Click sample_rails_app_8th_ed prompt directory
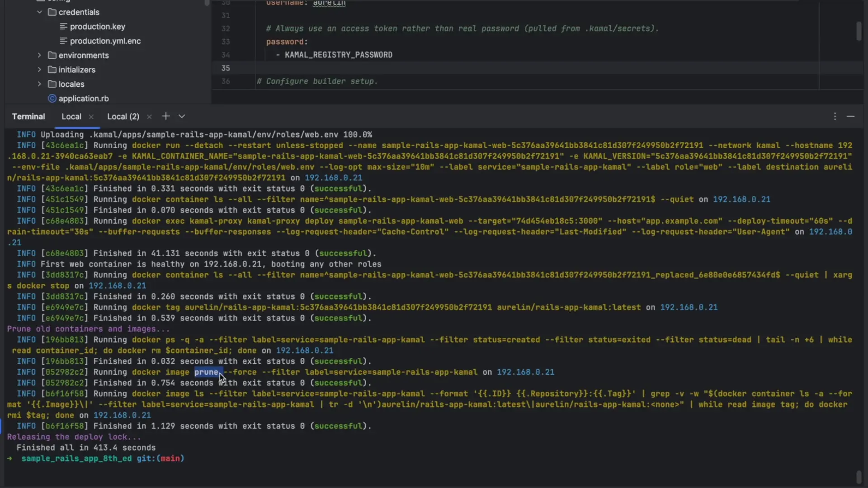 pyautogui.click(x=76, y=458)
